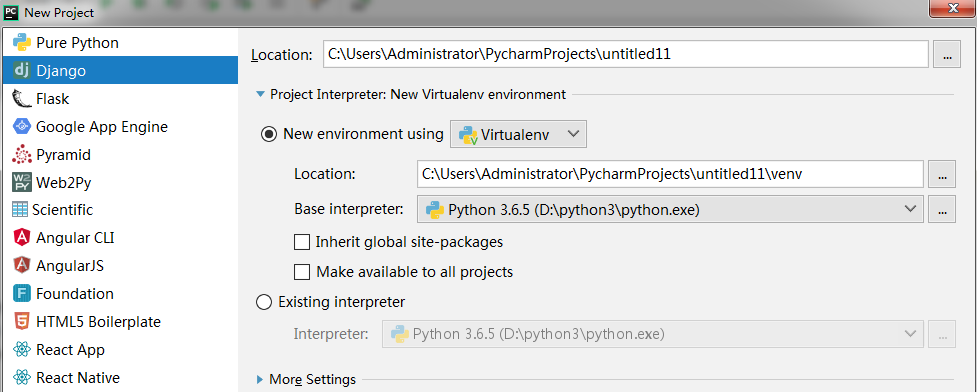Open the Virtualenv environment type dropdown
Screen dimensions: 977x392
(x=518, y=135)
